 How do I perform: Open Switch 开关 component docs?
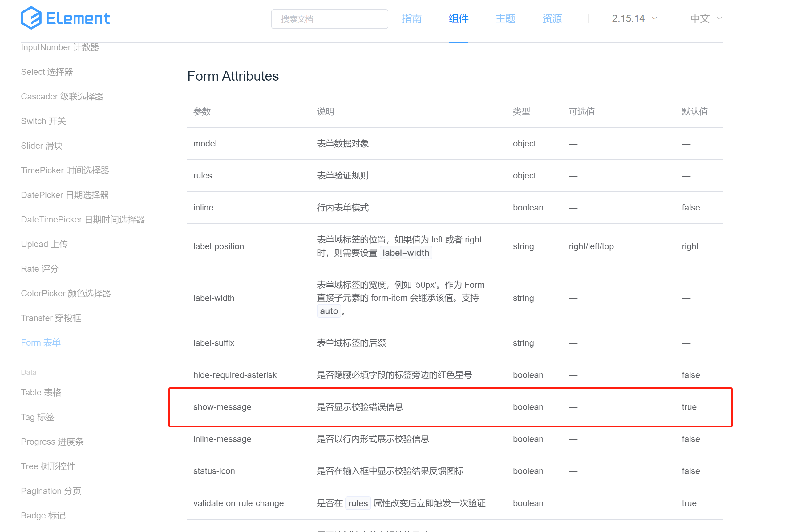(x=43, y=121)
